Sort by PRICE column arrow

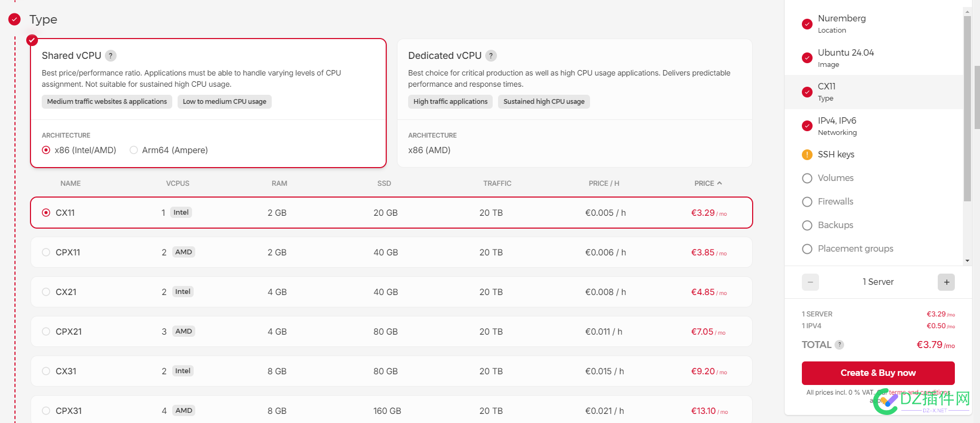pos(719,183)
